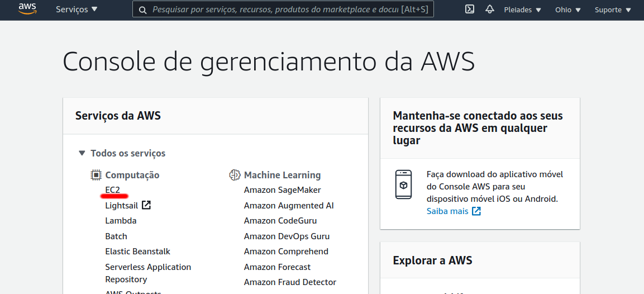Collapse the Todos os serviços section
Screen dimensions: 644x294
coord(122,153)
